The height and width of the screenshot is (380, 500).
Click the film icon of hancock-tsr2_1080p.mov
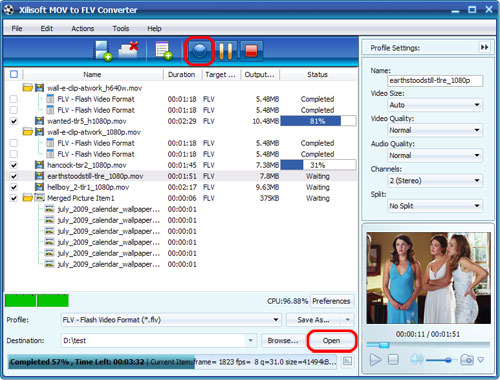point(39,165)
